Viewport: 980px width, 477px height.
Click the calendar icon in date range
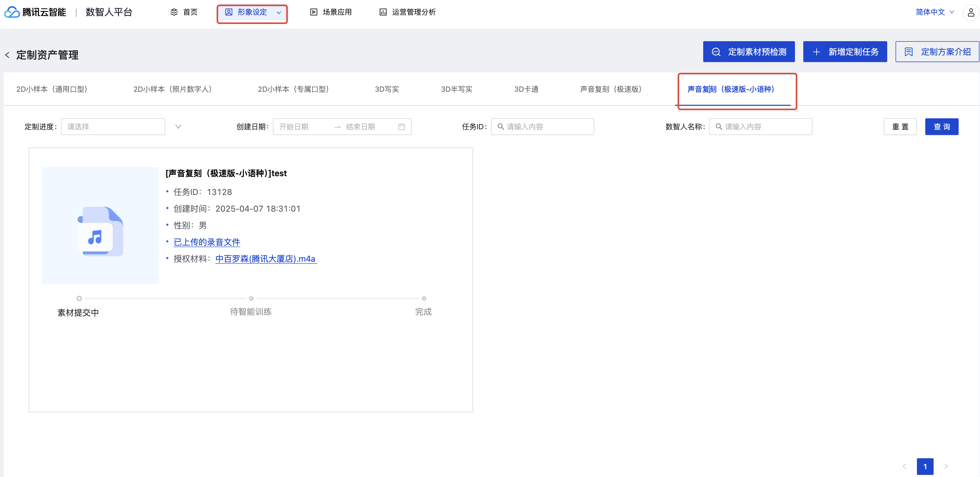click(401, 127)
